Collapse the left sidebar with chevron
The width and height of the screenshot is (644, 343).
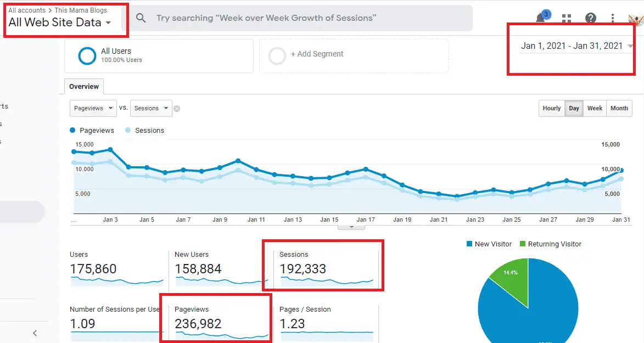point(35,333)
